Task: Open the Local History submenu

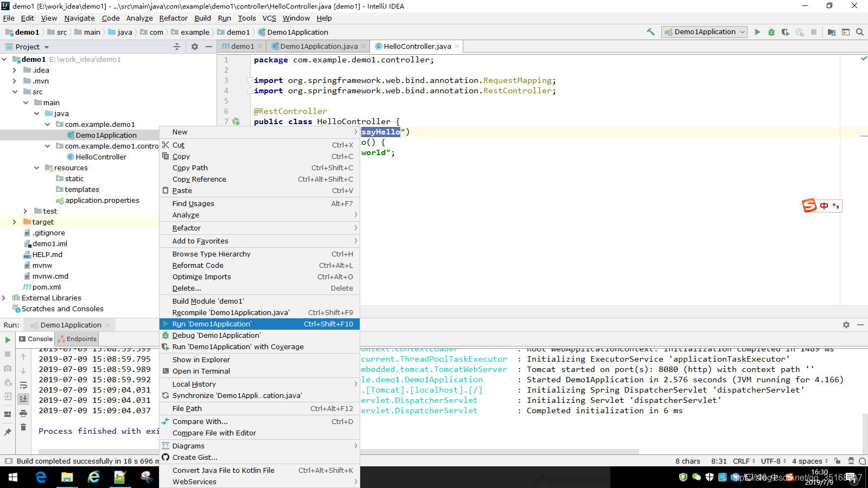Action: point(259,384)
